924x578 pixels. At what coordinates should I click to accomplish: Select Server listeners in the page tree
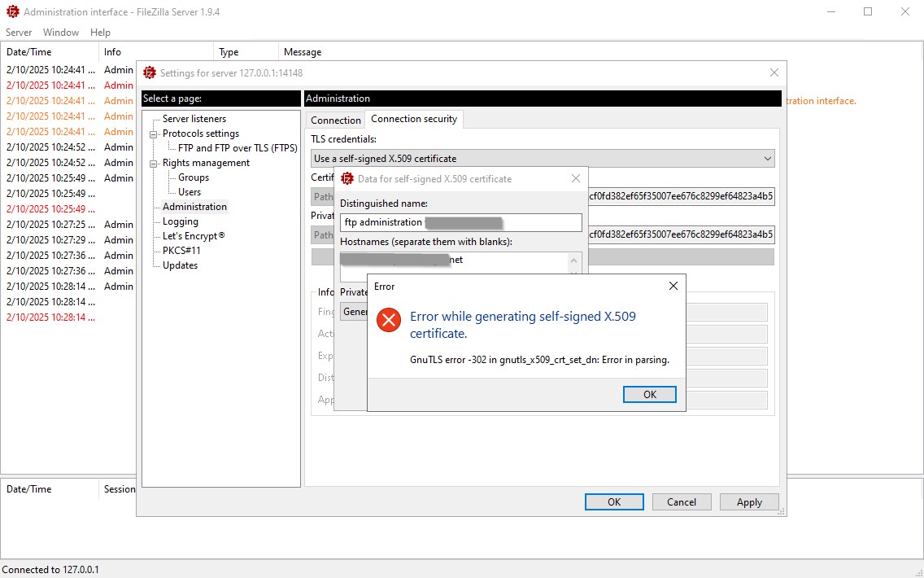click(x=194, y=119)
